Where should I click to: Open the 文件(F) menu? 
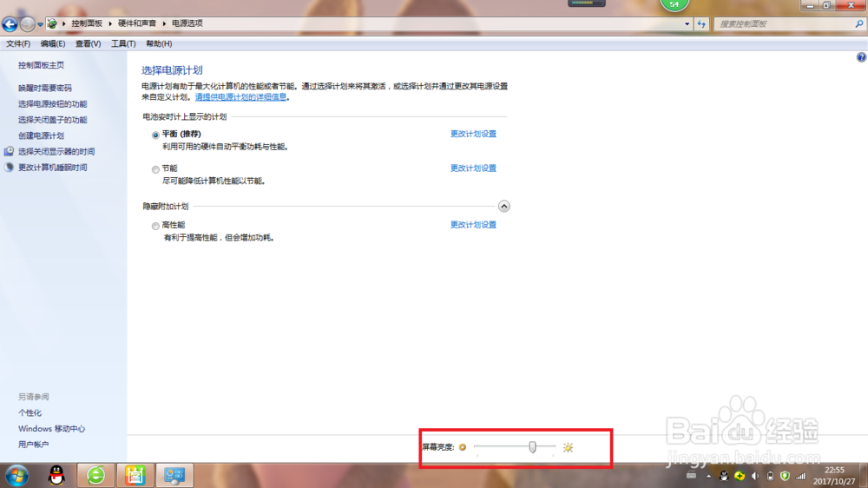pos(18,43)
